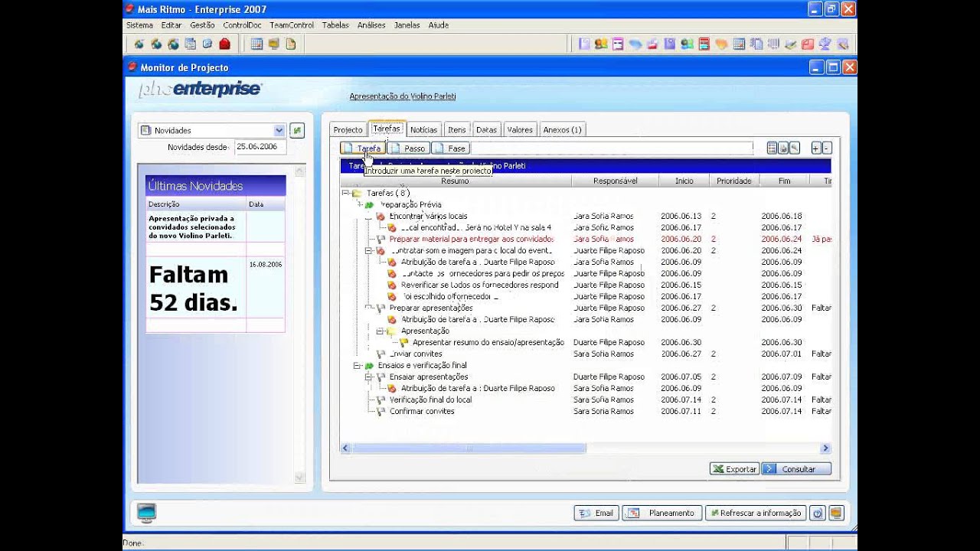This screenshot has height=551, width=980.
Task: Click the status icon beside Verificação final do local
Action: [381, 399]
